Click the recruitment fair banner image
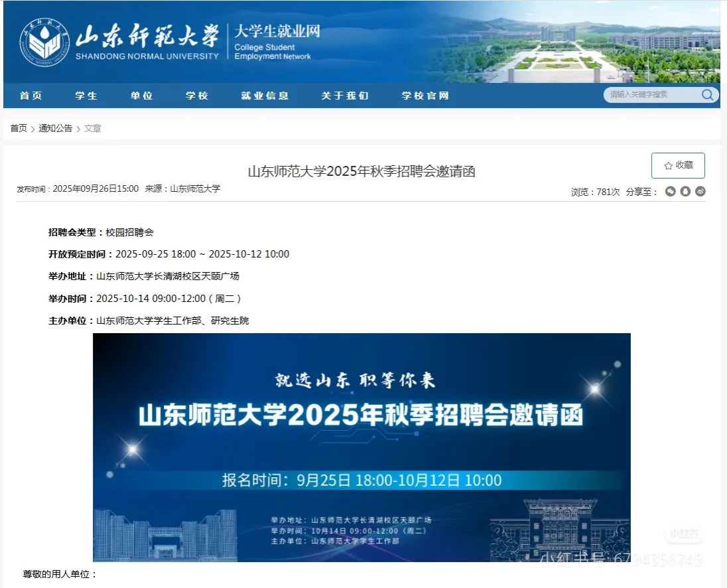 click(x=362, y=447)
